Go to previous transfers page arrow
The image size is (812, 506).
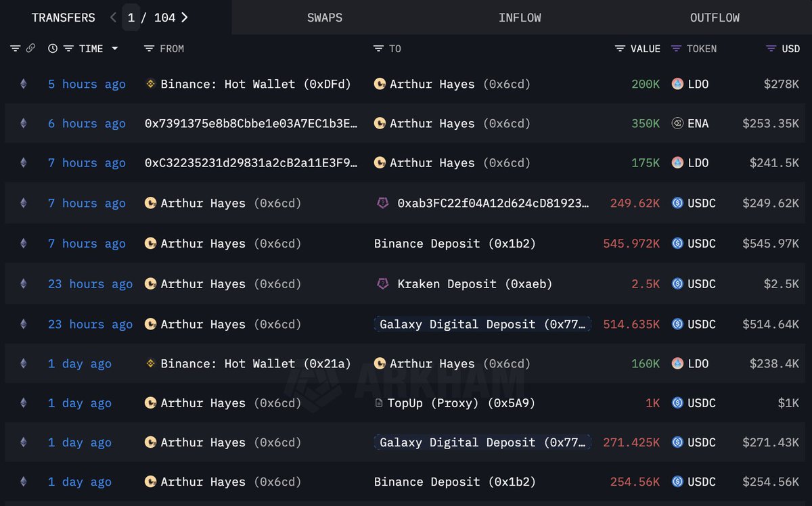(113, 18)
